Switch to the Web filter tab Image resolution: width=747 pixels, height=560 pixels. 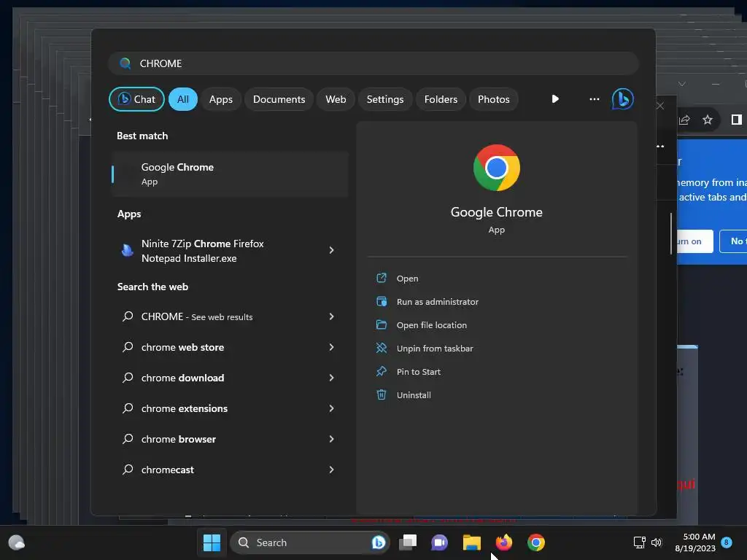point(336,99)
